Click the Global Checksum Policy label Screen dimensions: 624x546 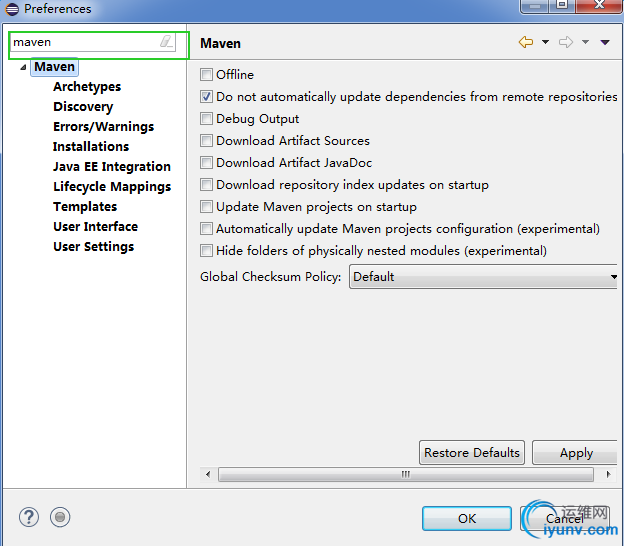click(271, 277)
